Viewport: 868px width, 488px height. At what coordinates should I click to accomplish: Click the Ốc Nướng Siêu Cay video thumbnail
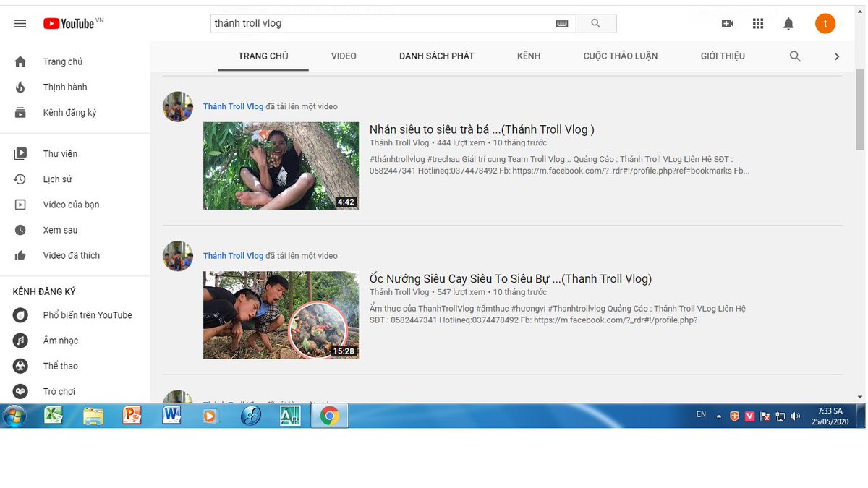click(281, 315)
